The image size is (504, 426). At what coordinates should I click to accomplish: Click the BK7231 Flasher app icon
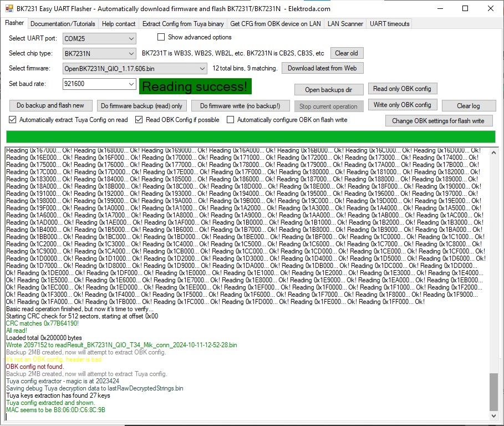point(9,9)
